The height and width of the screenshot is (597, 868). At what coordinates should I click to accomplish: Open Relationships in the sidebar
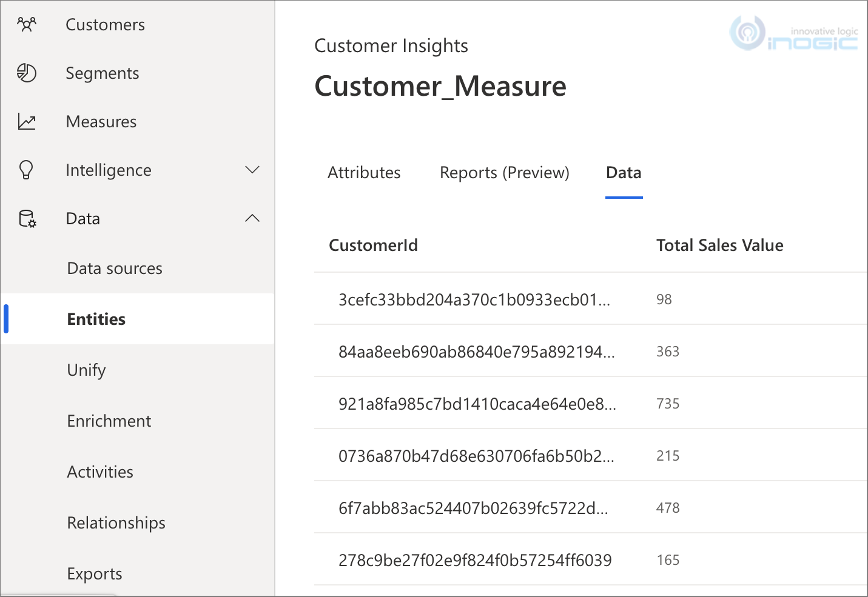tap(116, 522)
